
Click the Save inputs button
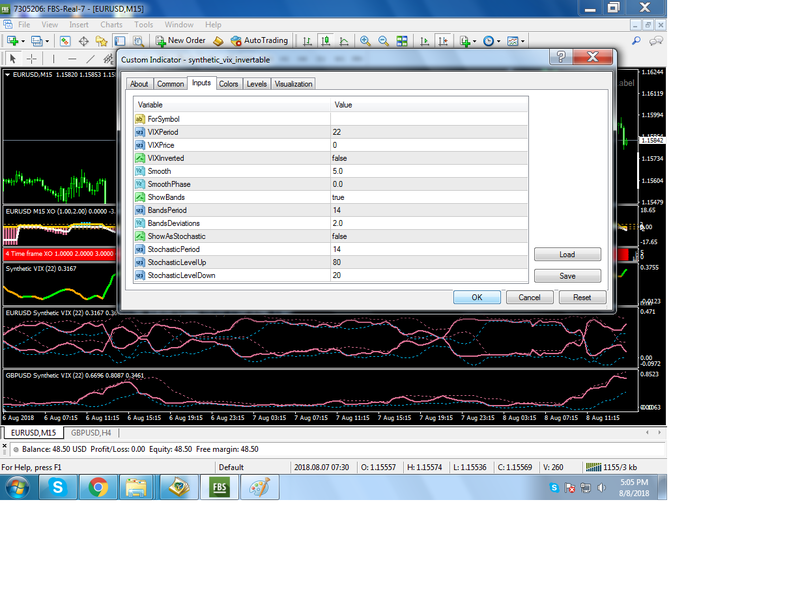coord(567,276)
